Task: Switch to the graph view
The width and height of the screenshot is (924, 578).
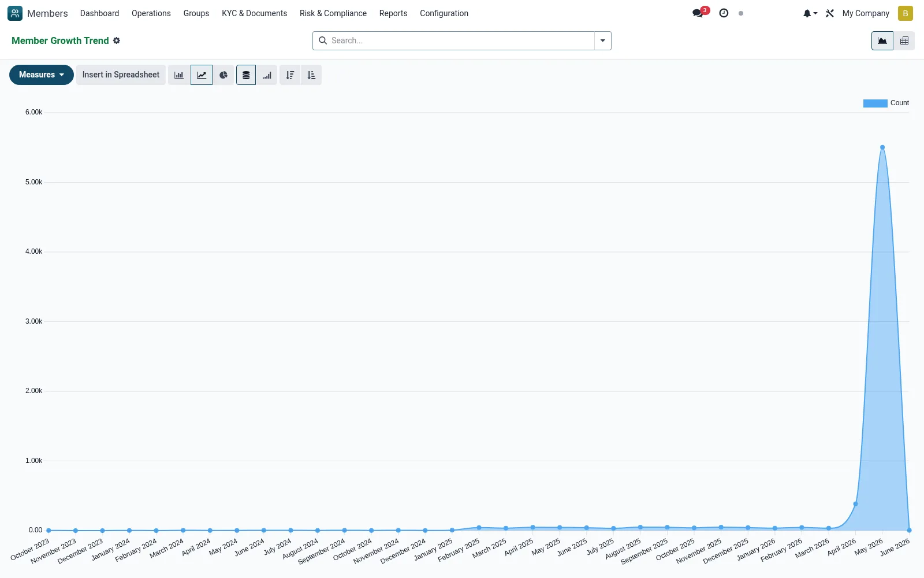Action: click(x=882, y=40)
